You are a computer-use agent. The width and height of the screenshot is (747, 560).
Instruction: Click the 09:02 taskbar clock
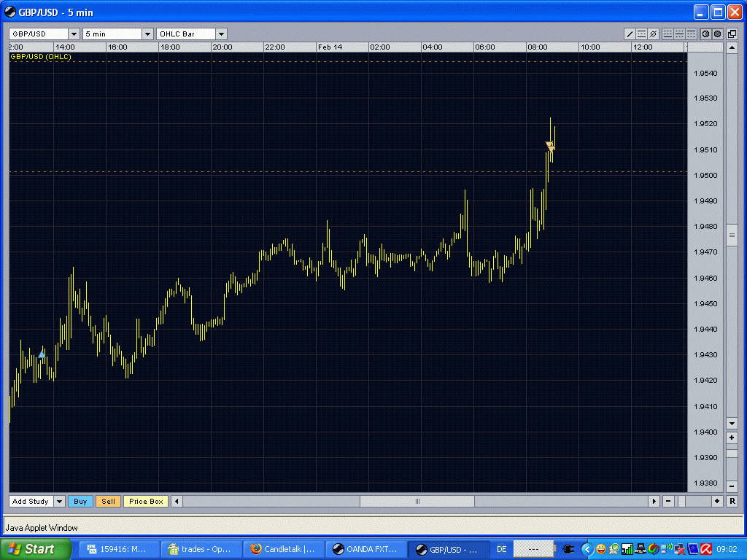tap(727, 550)
